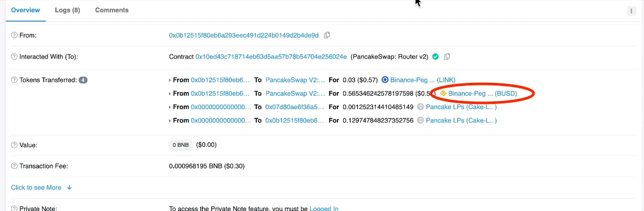This screenshot has width=644, height=211.
Task: Open Pancake LPs link in 0.129747 row
Action: coord(461,120)
